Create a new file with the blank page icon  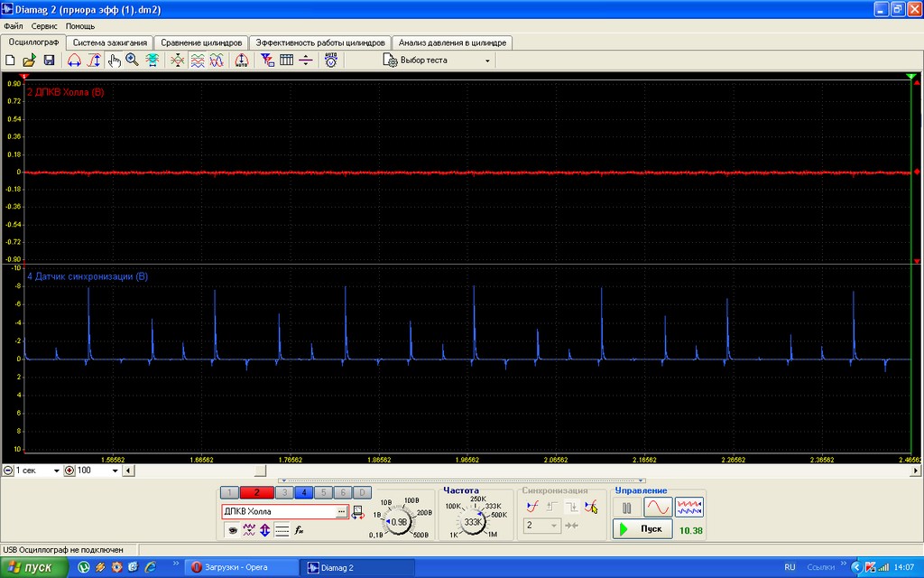point(10,61)
